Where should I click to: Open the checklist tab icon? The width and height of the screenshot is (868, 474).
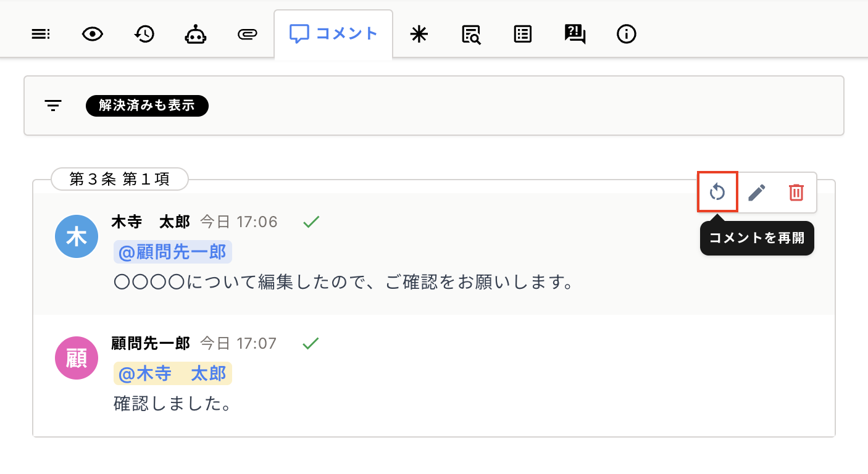[x=523, y=35]
